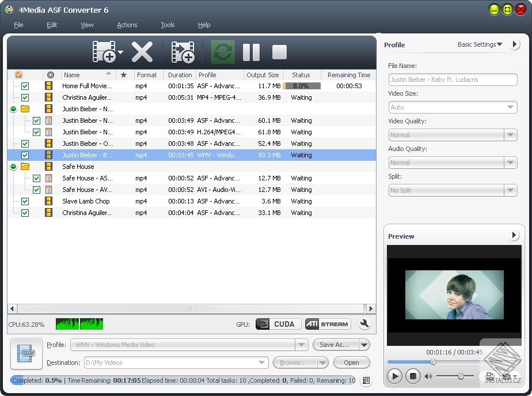Screen dimensions: 532x396
Task: Play the preview video
Action: 394,376
